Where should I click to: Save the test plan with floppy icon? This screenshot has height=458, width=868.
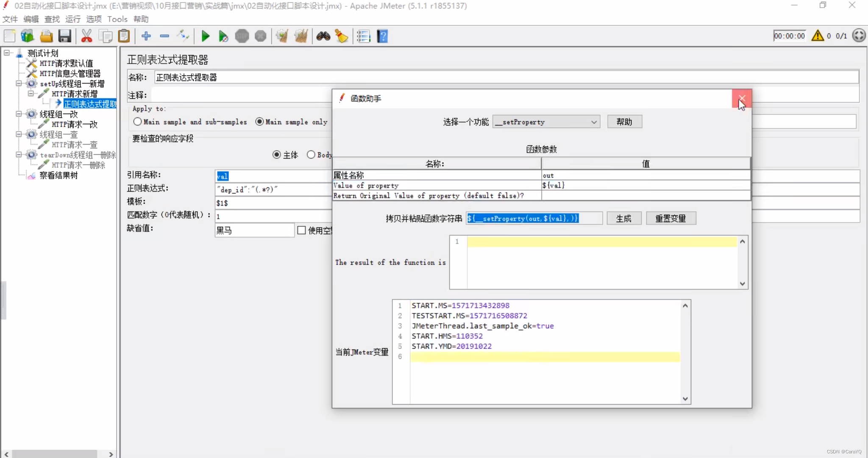65,36
